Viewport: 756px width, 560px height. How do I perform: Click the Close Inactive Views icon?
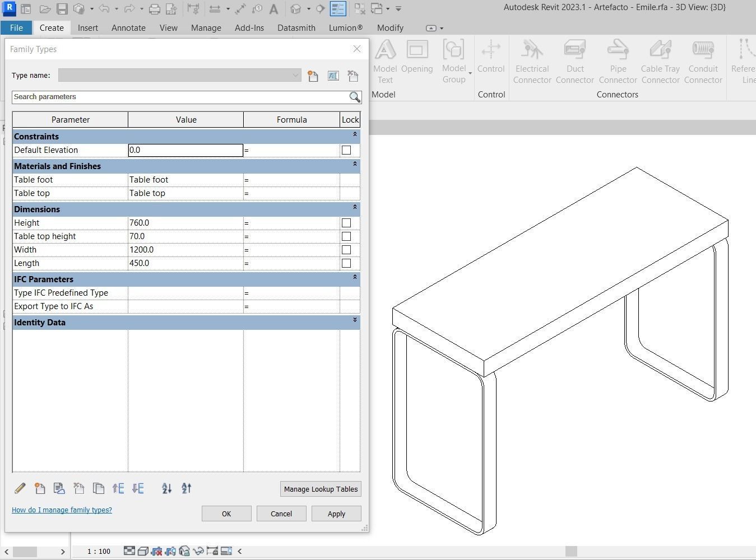coord(360,9)
